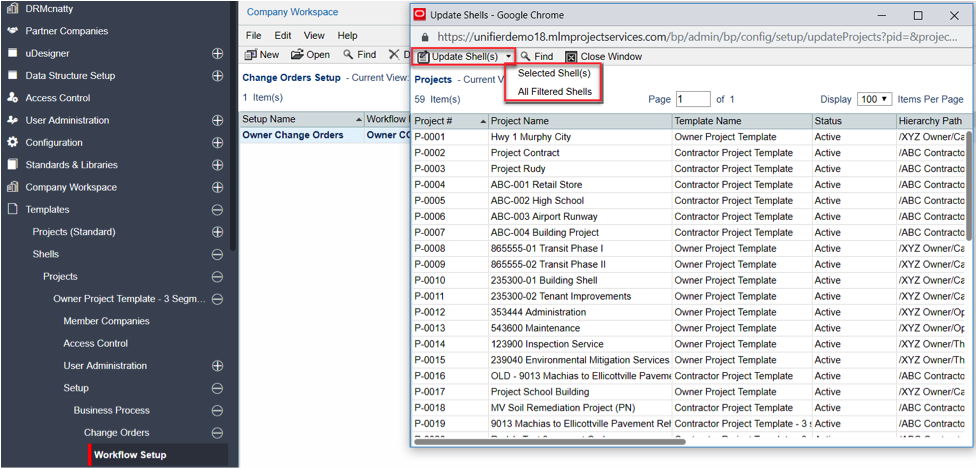Open the Update Shell(s) dropdown arrow
977x469 pixels.
(509, 57)
